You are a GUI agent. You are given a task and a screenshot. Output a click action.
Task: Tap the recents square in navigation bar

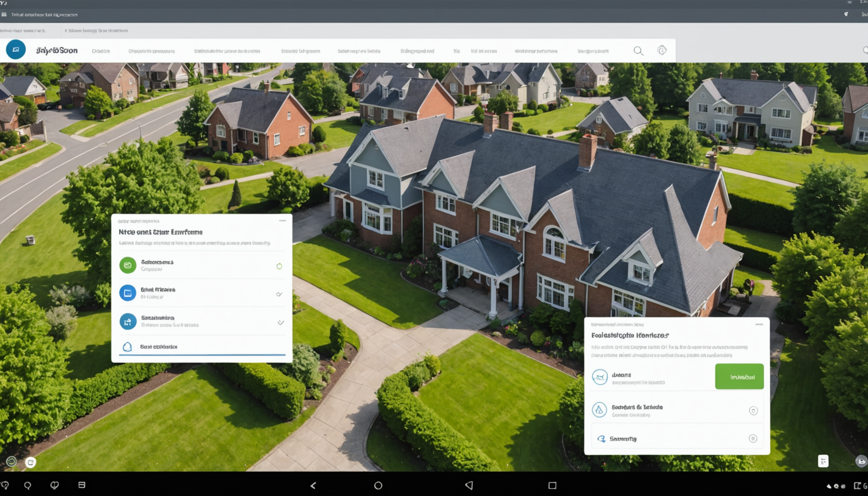click(552, 486)
